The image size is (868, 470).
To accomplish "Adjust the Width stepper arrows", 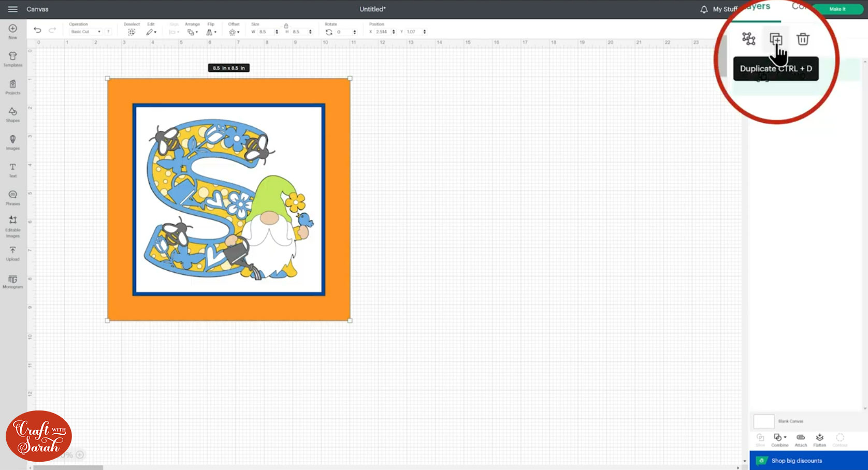I will click(x=277, y=32).
